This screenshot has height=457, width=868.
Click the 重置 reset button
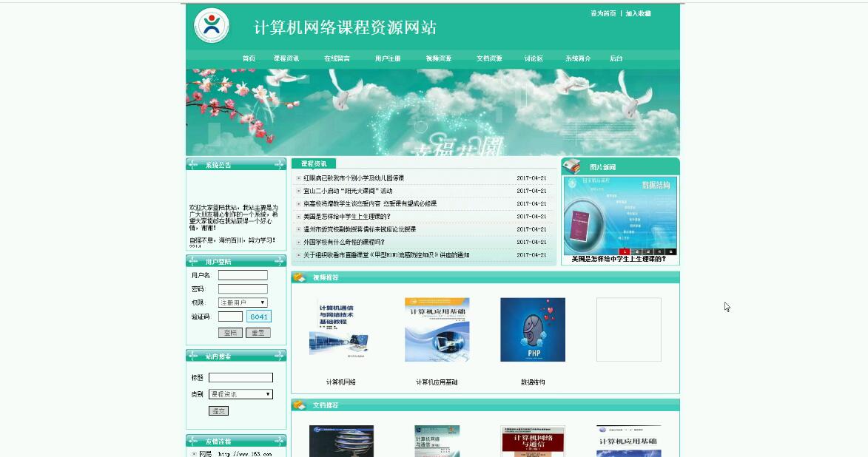pyautogui.click(x=258, y=333)
